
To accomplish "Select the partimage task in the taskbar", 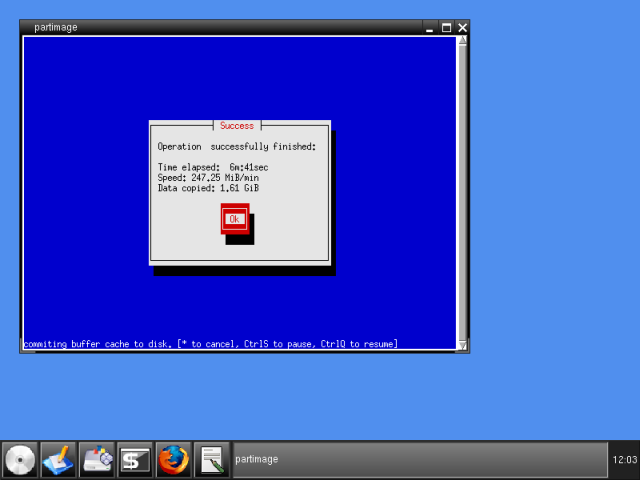I will [419, 459].
